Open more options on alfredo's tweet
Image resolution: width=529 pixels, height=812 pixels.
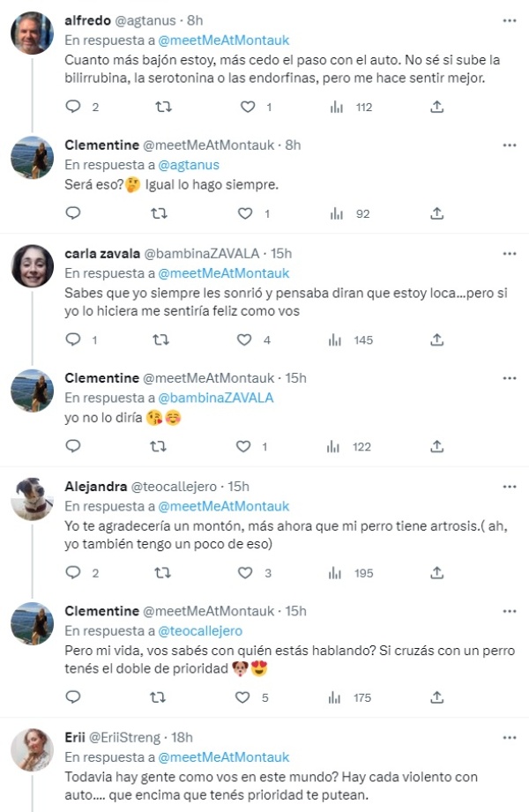coord(510,19)
